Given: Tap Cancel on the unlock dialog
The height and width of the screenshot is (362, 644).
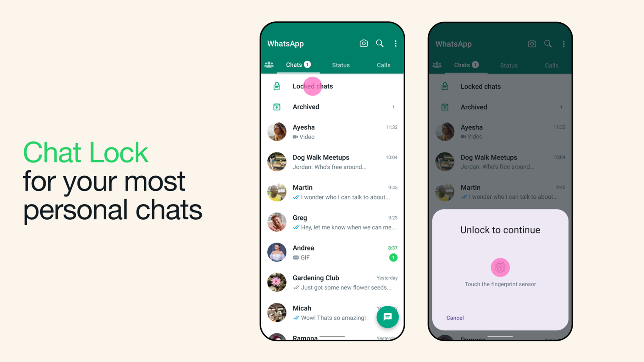Looking at the screenshot, I should tap(455, 317).
